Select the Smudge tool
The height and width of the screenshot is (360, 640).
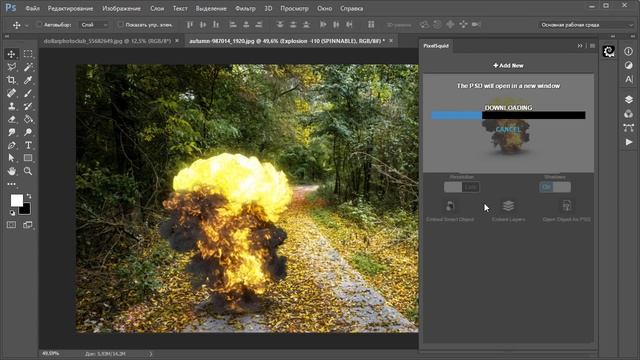coord(11,132)
